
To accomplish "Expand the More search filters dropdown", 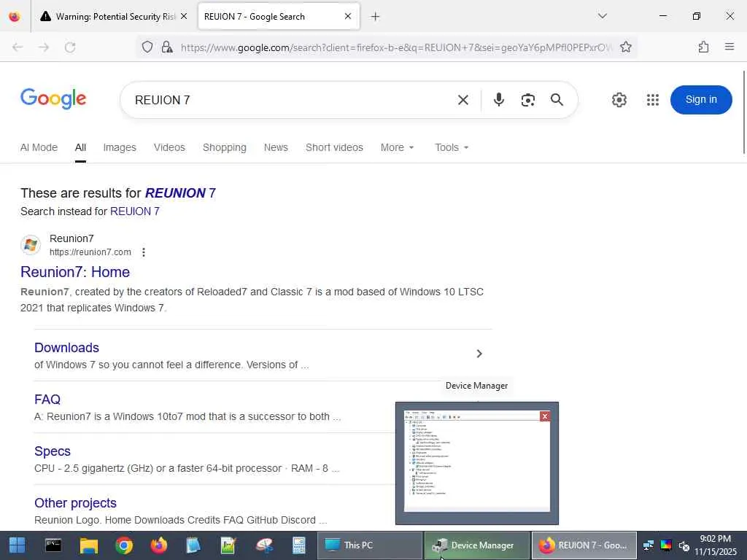I will pyautogui.click(x=398, y=147).
